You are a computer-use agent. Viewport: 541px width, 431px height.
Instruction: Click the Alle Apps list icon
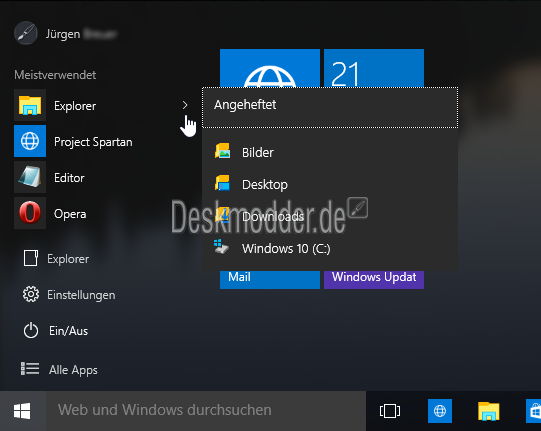[x=30, y=369]
